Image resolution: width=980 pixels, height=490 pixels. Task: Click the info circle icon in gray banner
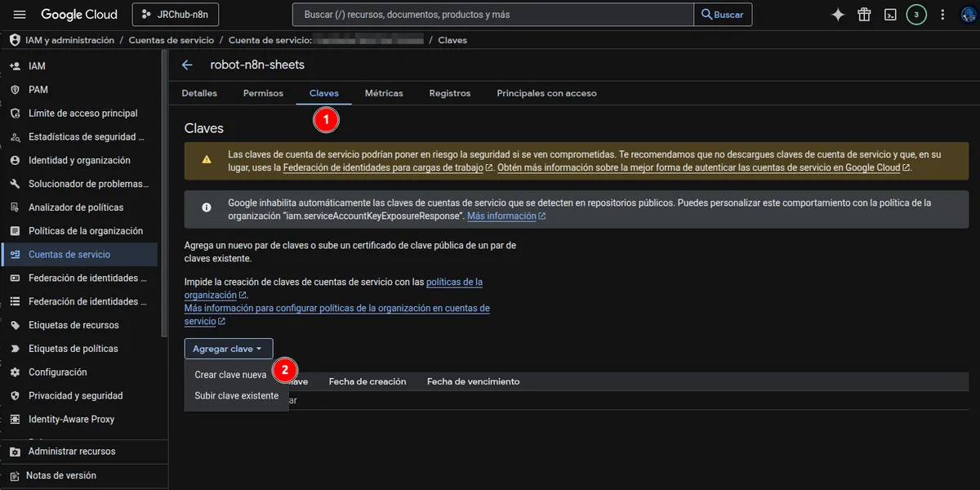[207, 208]
